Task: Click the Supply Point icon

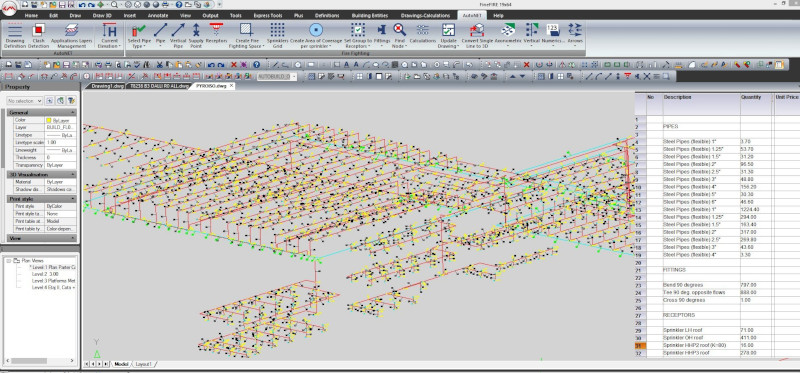Action: coord(196,35)
